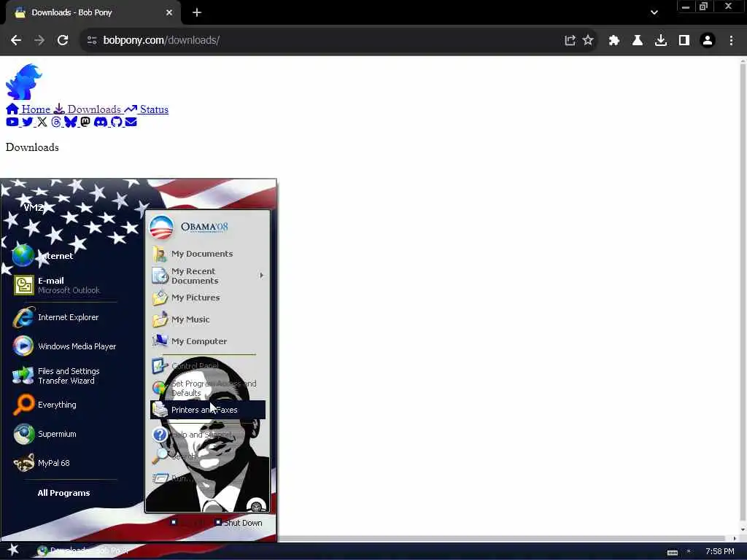Viewport: 747px width, 560px height.
Task: Click the Search magnifier icon
Action: point(160,456)
